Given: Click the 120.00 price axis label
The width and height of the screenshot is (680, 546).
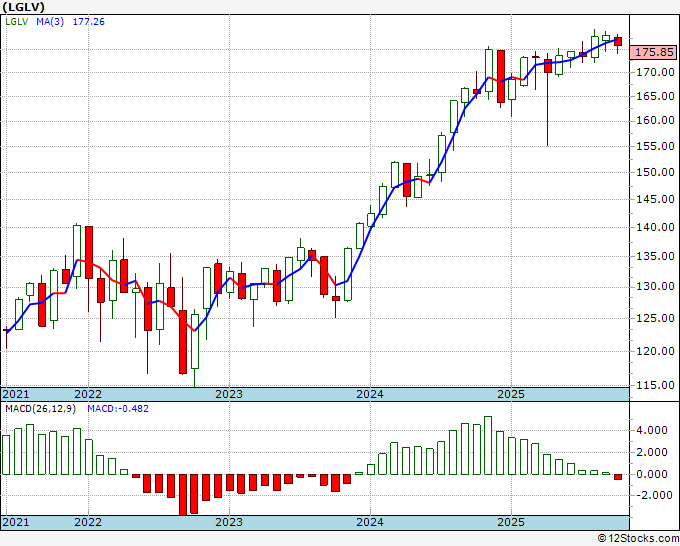Looking at the screenshot, I should click(x=655, y=351).
